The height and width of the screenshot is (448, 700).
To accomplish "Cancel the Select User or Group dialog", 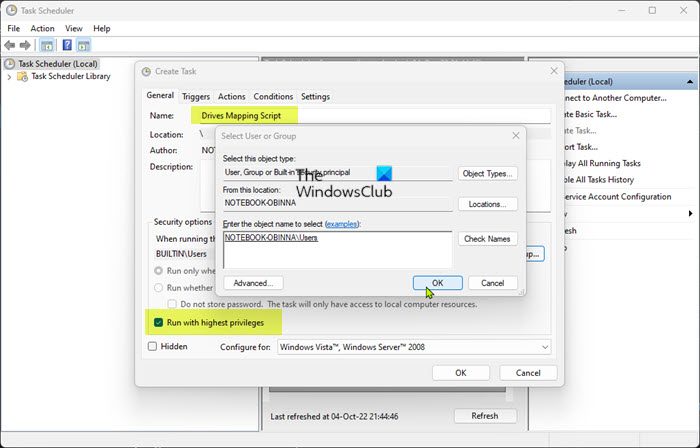I will [x=492, y=283].
